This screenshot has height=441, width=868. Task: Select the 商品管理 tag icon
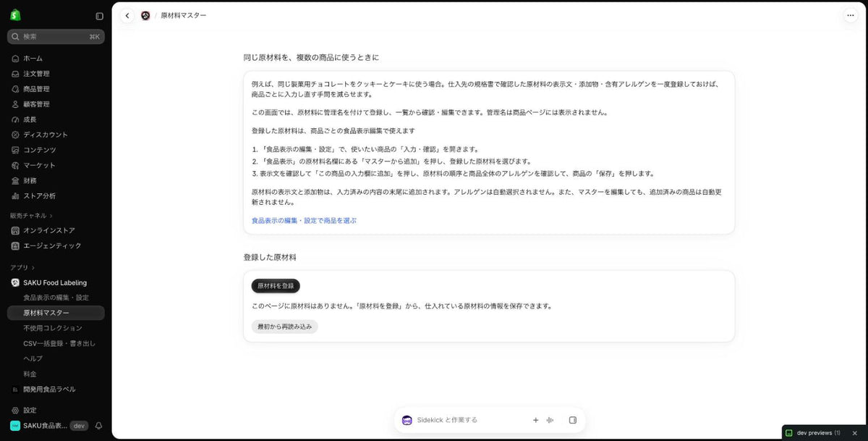click(15, 89)
